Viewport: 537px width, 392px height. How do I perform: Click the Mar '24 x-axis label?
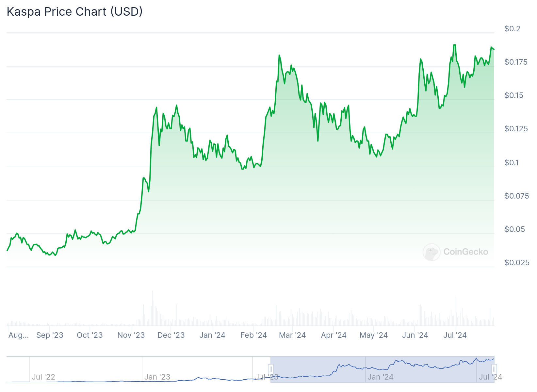(x=292, y=335)
